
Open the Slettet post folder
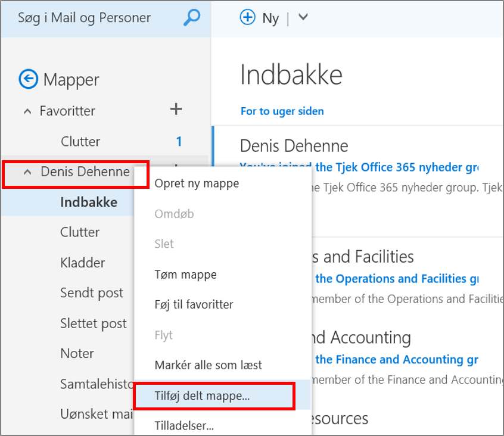click(x=94, y=323)
